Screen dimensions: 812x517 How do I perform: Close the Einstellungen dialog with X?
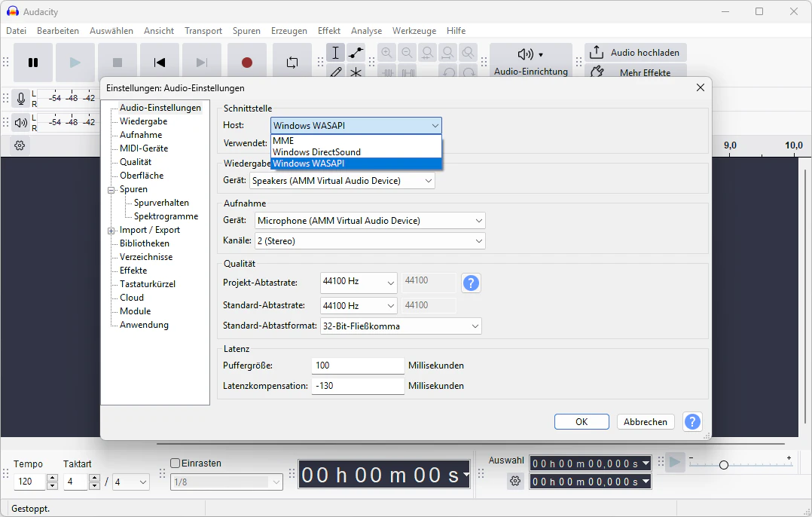click(701, 87)
